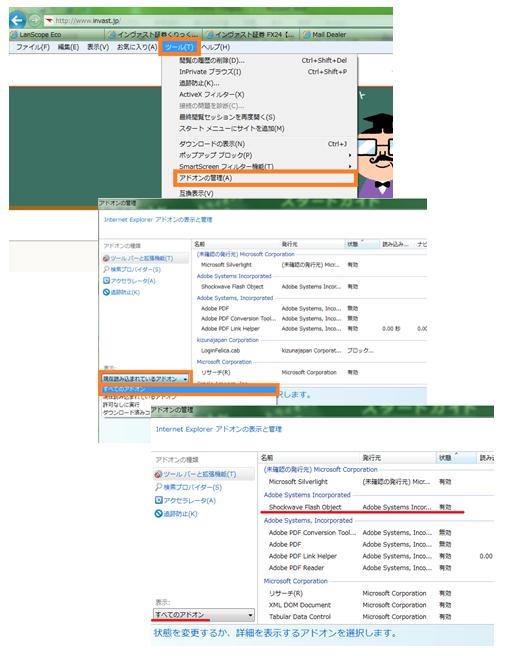Select リサーチ(R) row in dialog listing XML DOM Document
This screenshot has width=517, height=656.
pyautogui.click(x=376, y=593)
